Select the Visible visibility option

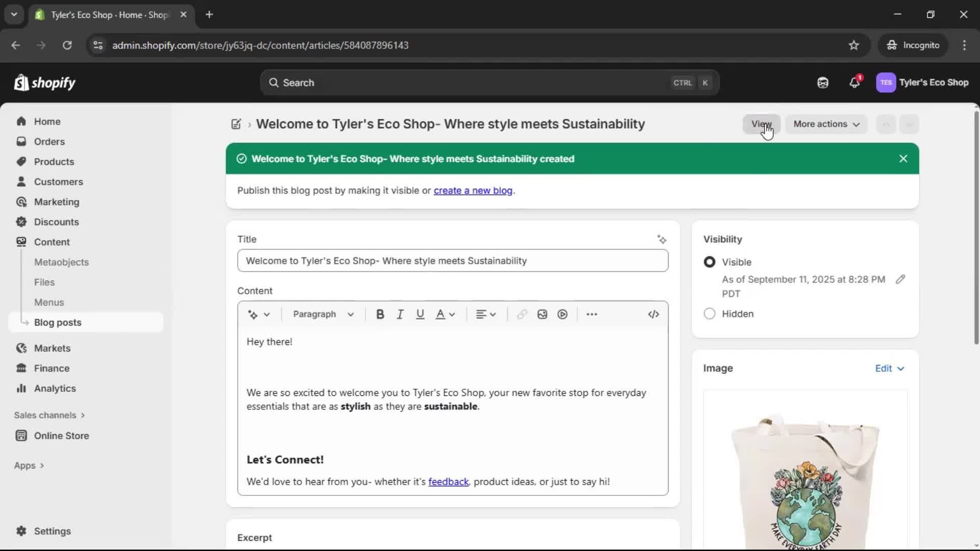click(710, 262)
